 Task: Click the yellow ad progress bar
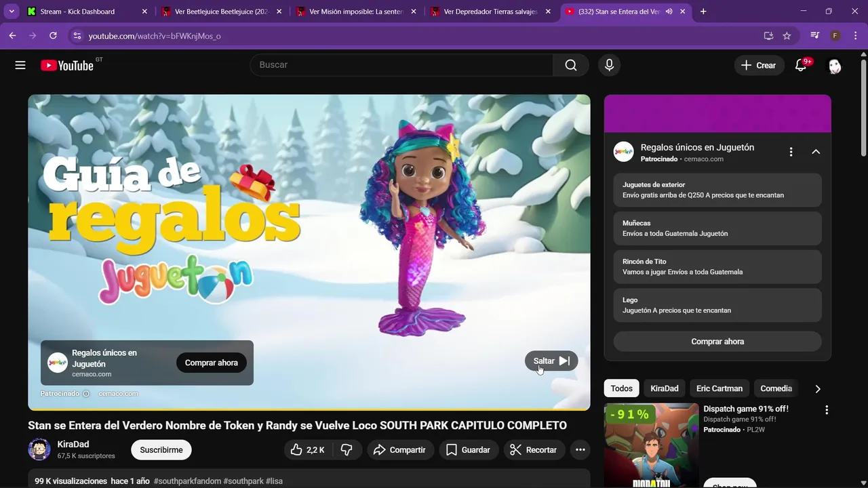click(309, 409)
